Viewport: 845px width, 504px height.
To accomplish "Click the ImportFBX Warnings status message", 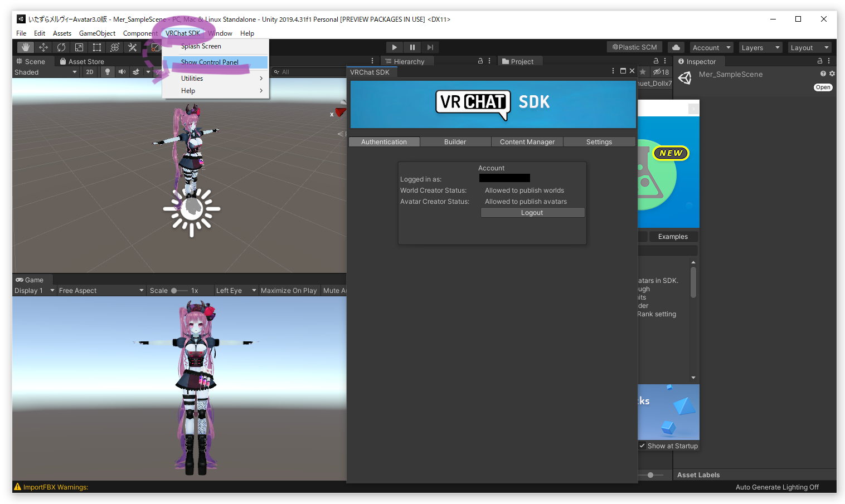I will 51,487.
